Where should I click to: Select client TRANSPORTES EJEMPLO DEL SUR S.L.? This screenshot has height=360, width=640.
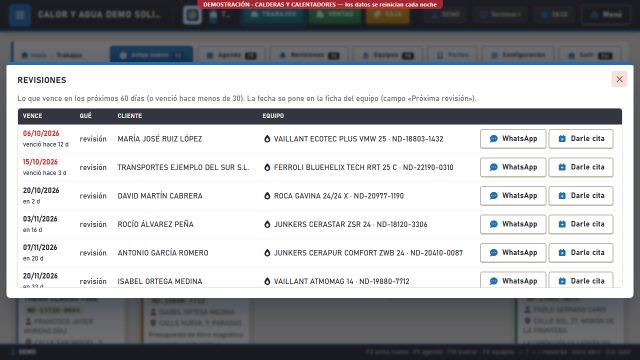pos(183,167)
